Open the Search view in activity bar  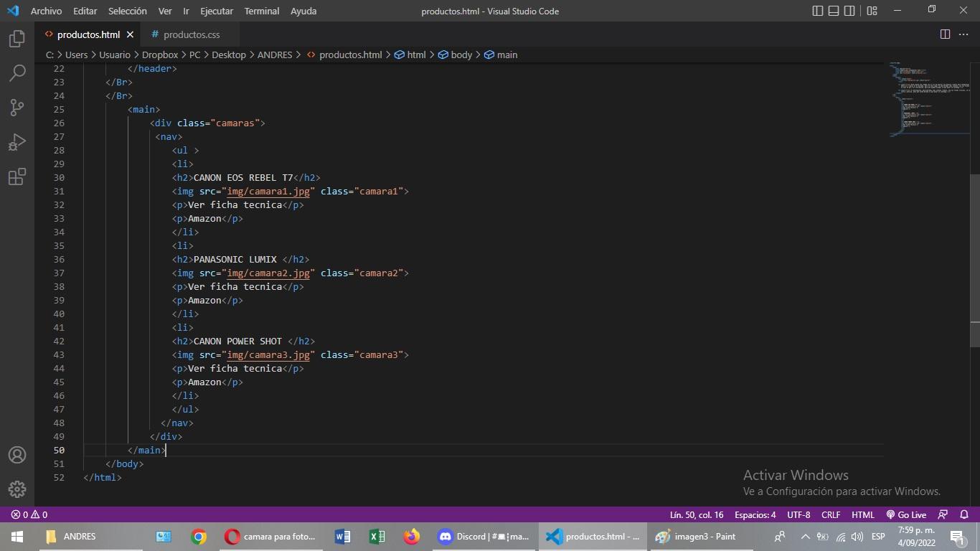point(17,73)
